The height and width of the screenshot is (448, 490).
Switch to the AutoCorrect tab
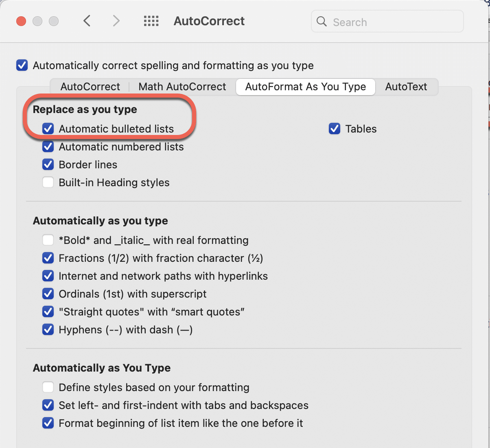90,87
